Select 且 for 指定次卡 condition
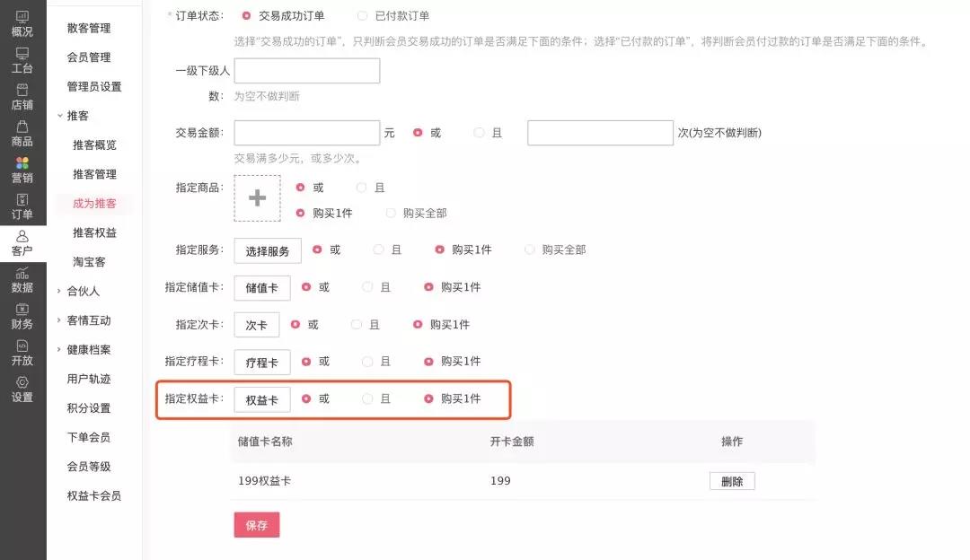The height and width of the screenshot is (560, 970). tap(357, 324)
